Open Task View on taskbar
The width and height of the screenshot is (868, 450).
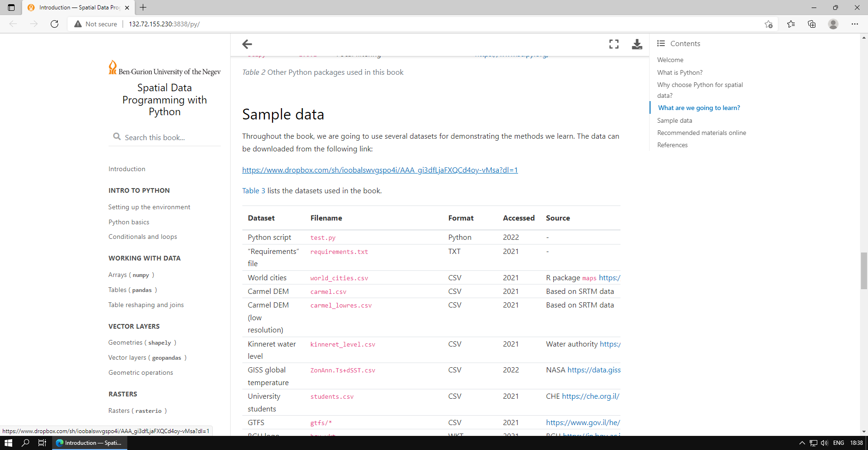click(42, 443)
